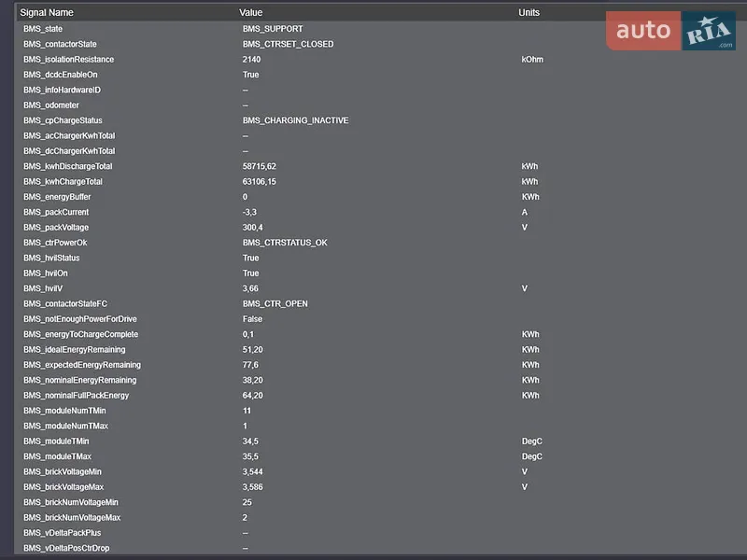Click the BMS_CTR_OPEN value

point(275,303)
